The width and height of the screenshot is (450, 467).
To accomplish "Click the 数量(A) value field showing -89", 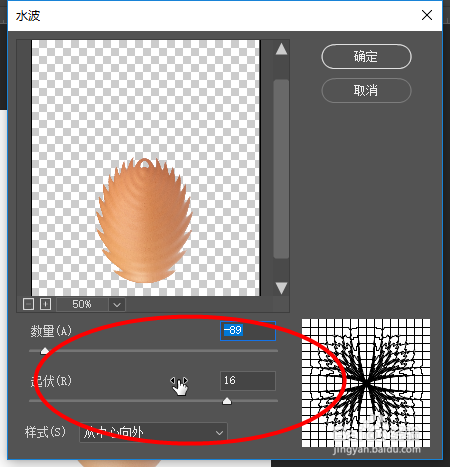I will [x=248, y=331].
